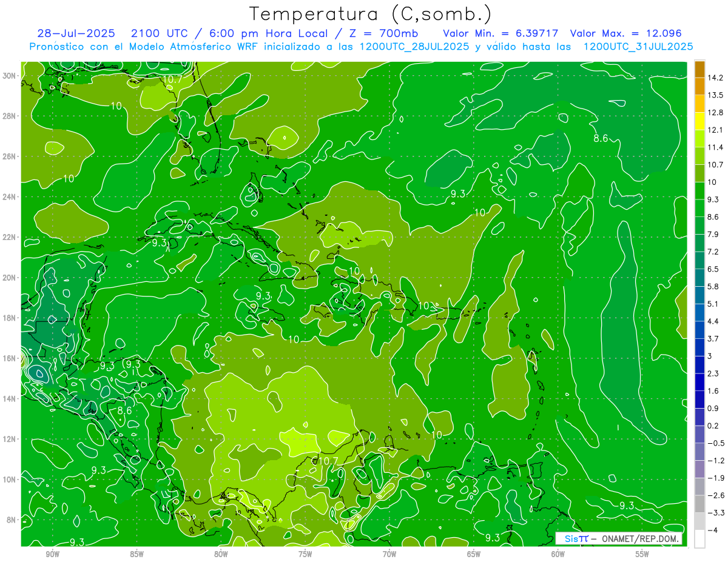Click the '10.7' contour label near 30N 83W
728x562 pixels.
(172, 79)
